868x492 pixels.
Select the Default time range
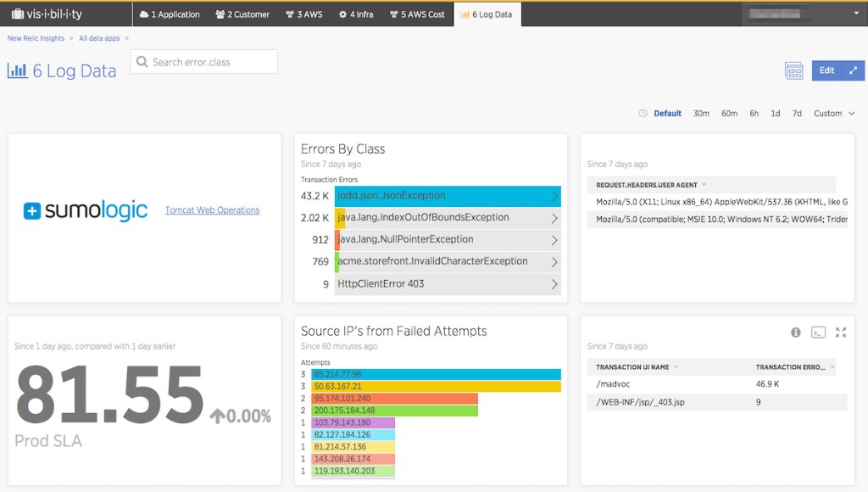tap(667, 113)
